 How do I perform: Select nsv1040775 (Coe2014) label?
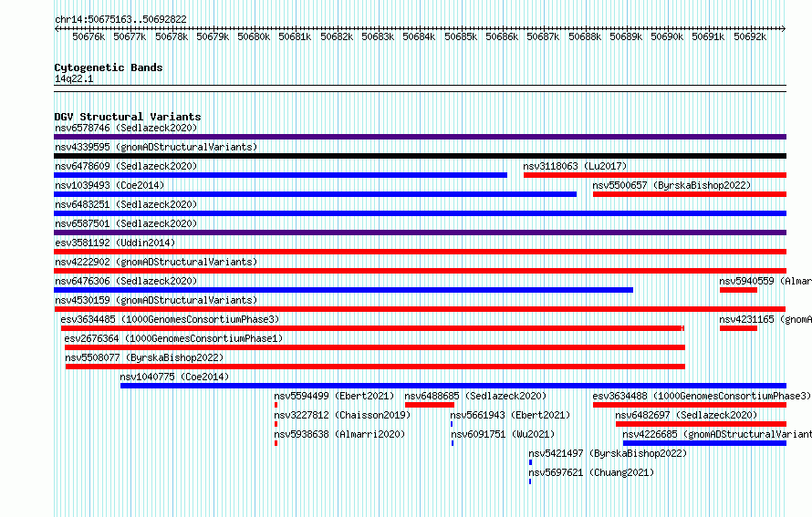pyautogui.click(x=174, y=377)
